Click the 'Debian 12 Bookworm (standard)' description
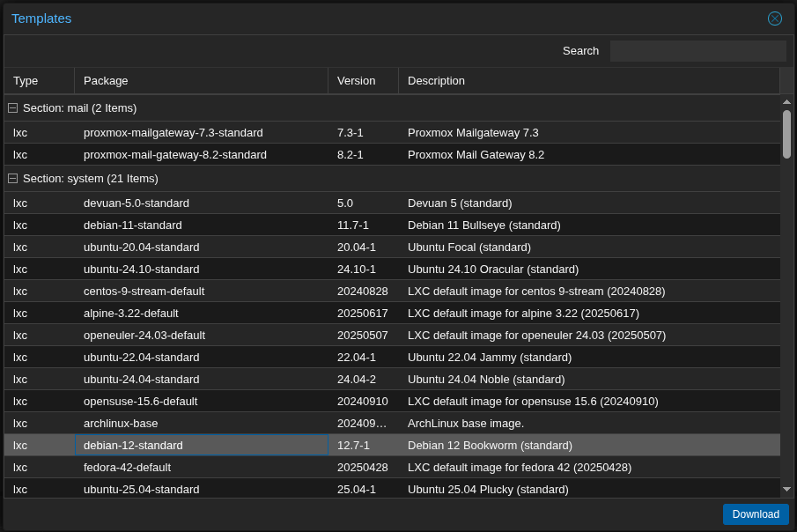Screen dimensions: 797x532 coord(490,445)
